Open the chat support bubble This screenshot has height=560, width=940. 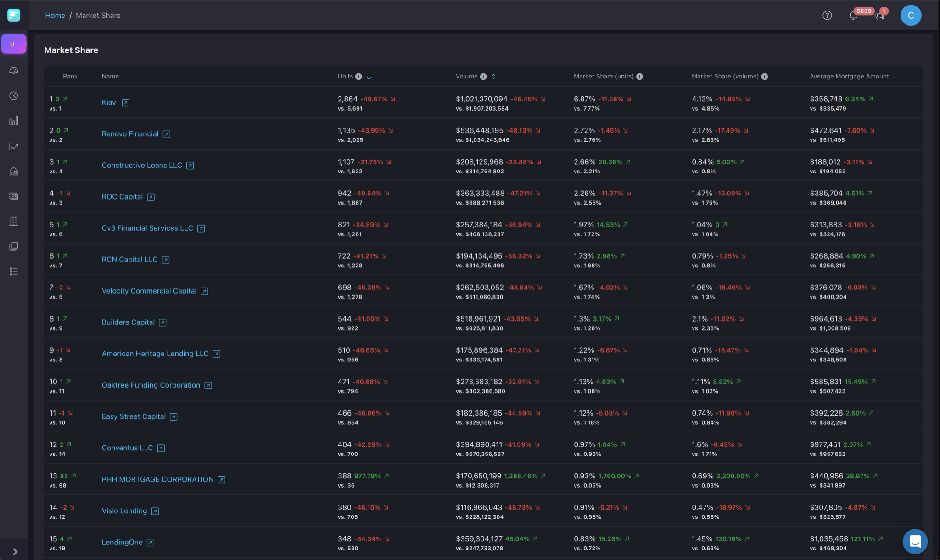[x=915, y=541]
